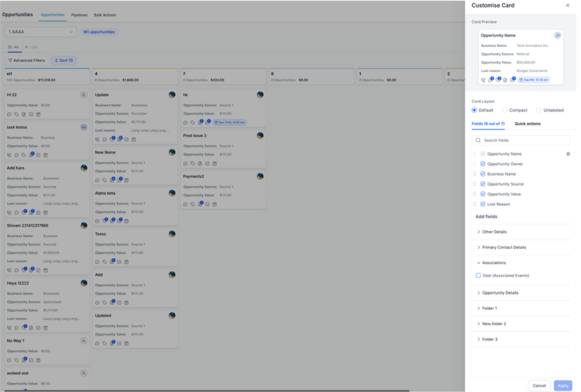
Task: Uncheck the Opportunity Owner field
Action: point(483,164)
